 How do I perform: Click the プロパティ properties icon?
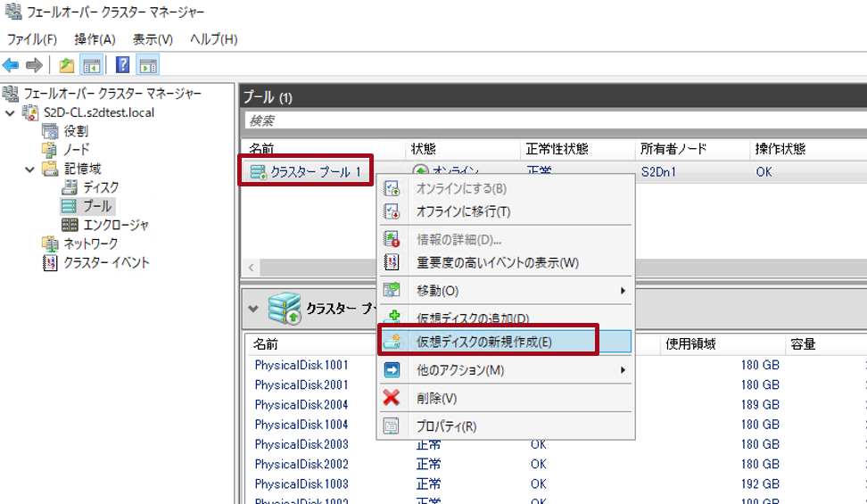392,426
